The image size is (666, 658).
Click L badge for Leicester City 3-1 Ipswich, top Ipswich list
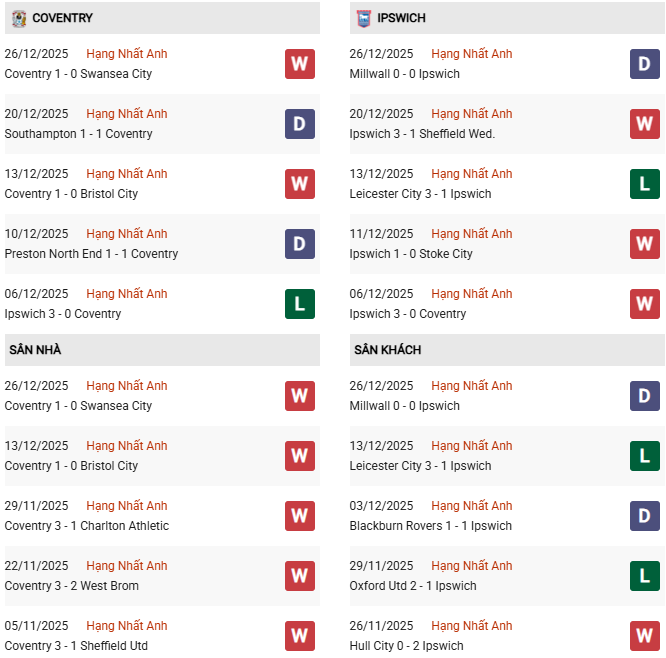click(644, 184)
